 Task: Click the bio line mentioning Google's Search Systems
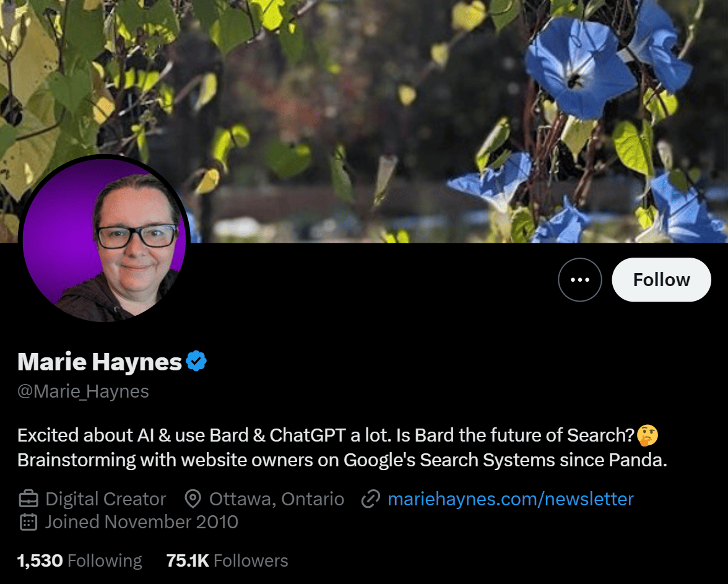342,460
